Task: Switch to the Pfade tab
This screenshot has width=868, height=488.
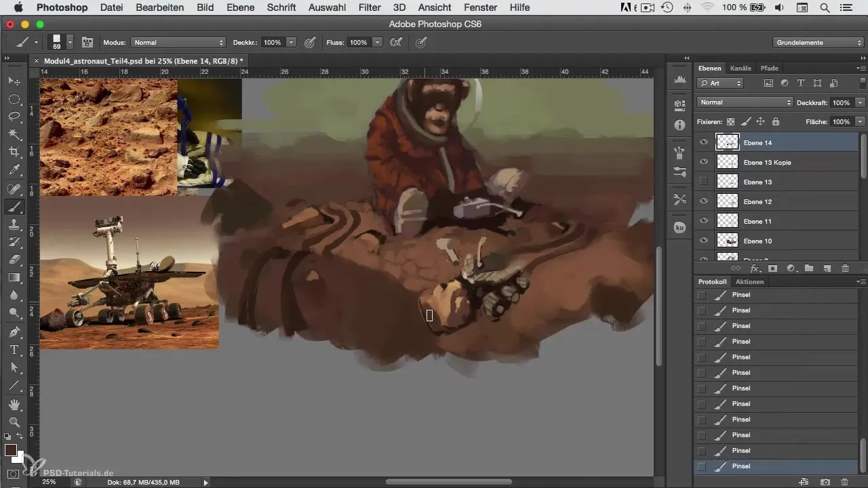Action: (769, 68)
